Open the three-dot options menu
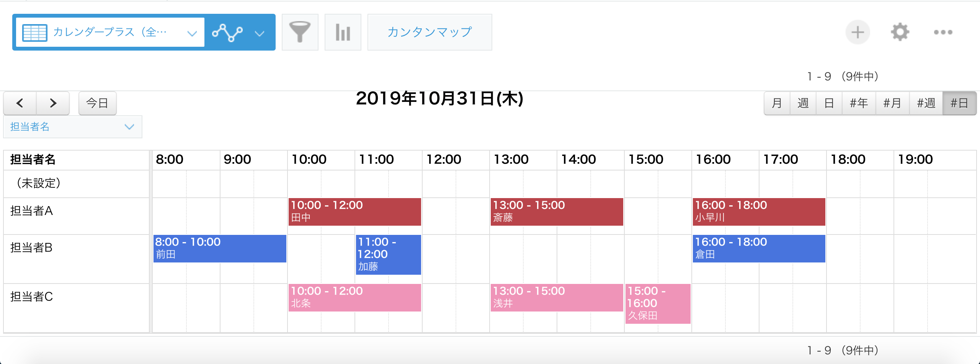The image size is (980, 364). (943, 32)
